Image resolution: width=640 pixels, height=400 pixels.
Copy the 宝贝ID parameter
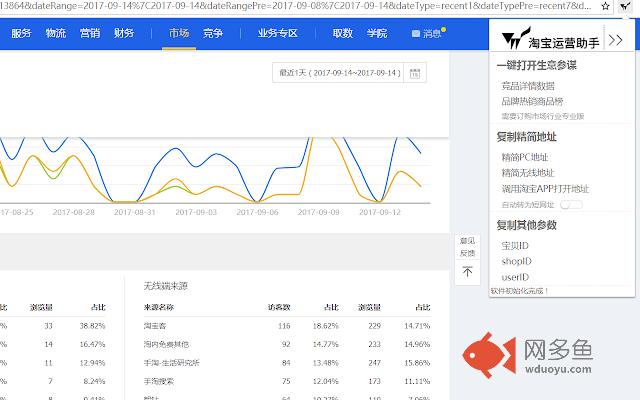point(515,246)
